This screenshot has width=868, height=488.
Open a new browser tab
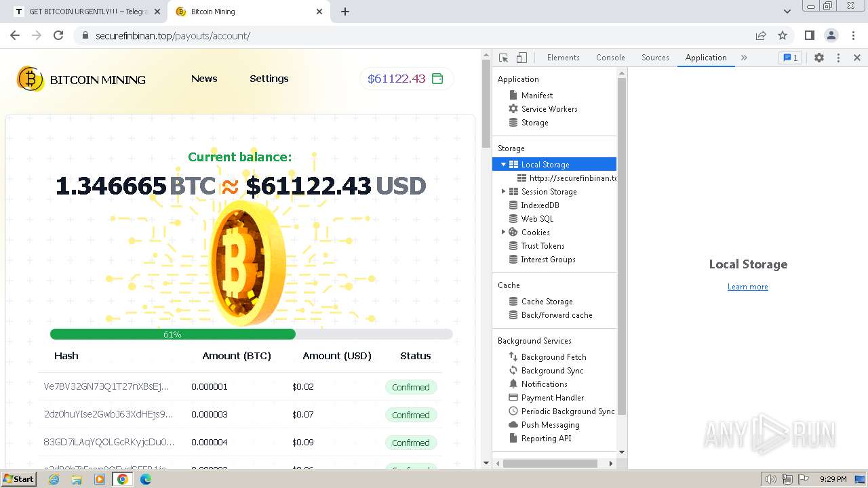point(345,12)
